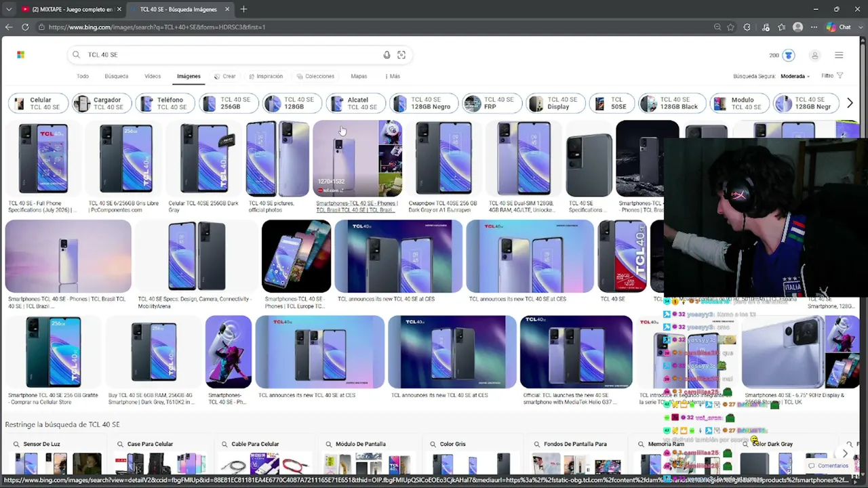Select the Imágenes tab

pos(189,77)
